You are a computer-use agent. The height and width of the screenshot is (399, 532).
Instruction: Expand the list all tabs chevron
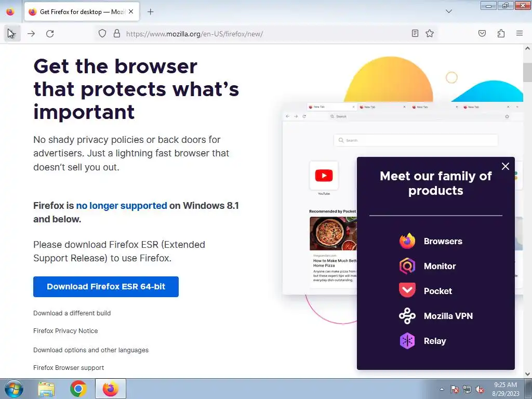[x=448, y=11]
